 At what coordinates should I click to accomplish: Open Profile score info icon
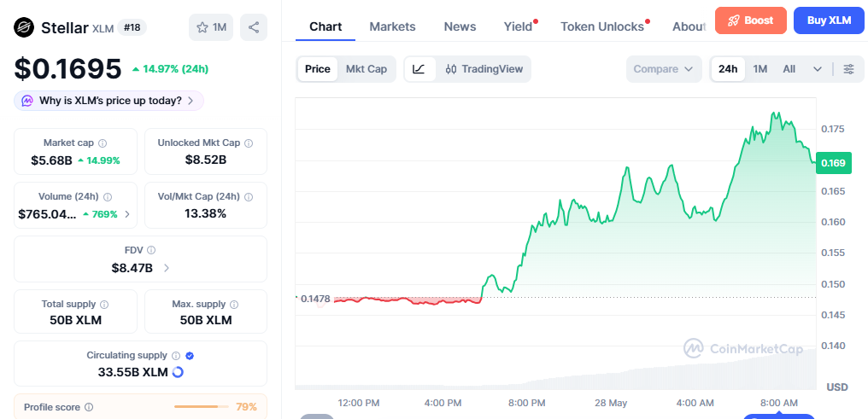89,407
